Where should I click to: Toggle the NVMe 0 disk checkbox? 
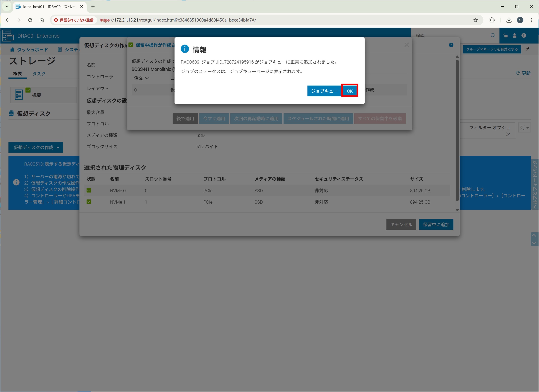point(89,190)
